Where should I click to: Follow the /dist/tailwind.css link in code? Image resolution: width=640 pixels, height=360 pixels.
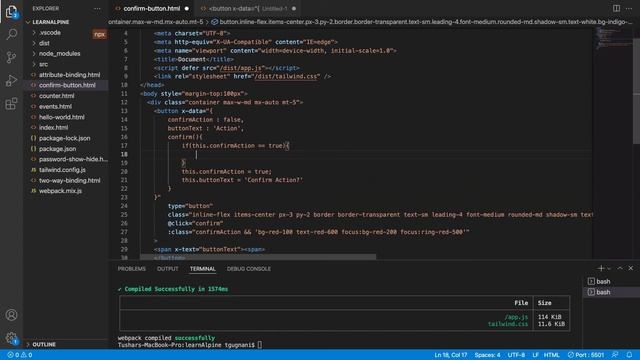[x=286, y=76]
